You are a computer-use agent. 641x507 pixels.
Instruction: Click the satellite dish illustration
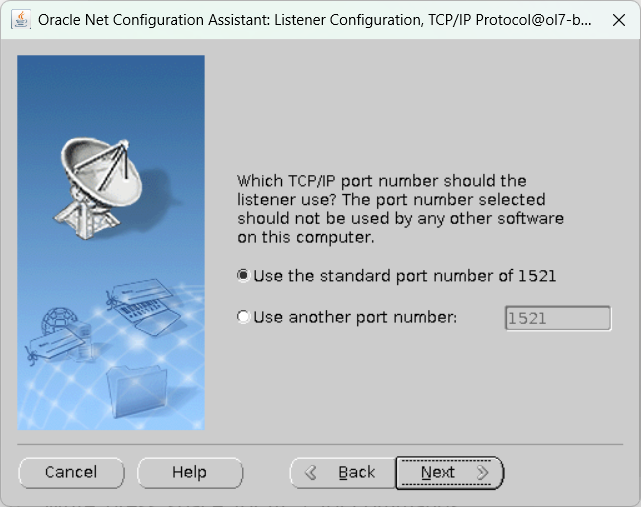(98, 188)
